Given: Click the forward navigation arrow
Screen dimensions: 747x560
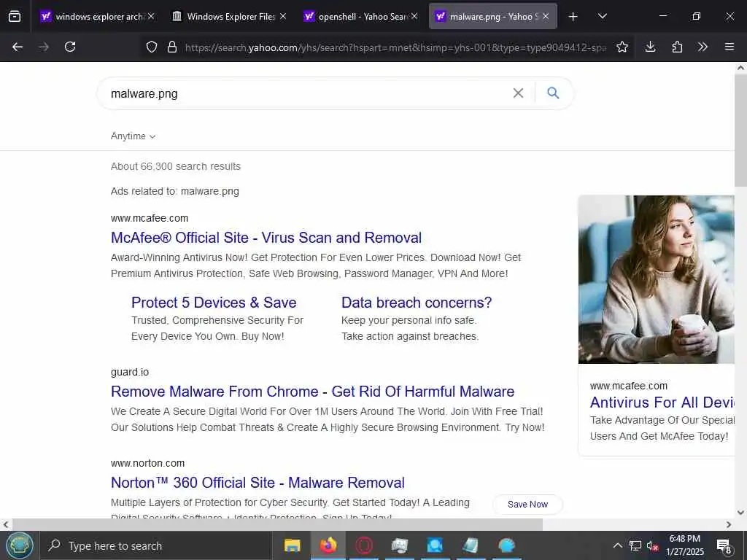Looking at the screenshot, I should coord(44,47).
